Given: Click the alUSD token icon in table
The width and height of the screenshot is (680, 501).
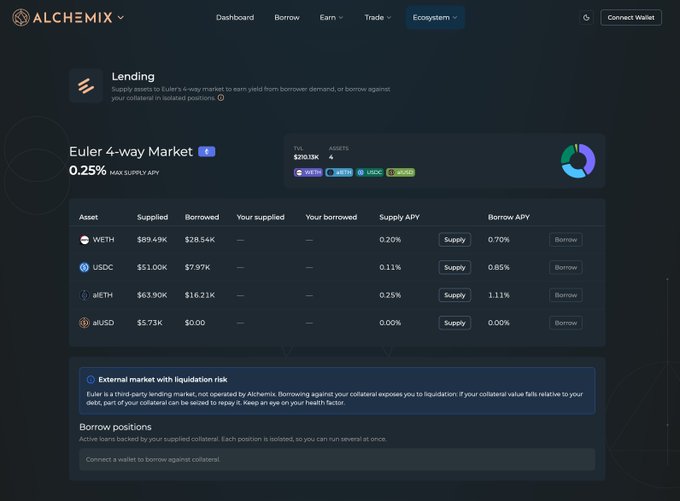Looking at the screenshot, I should coord(84,323).
